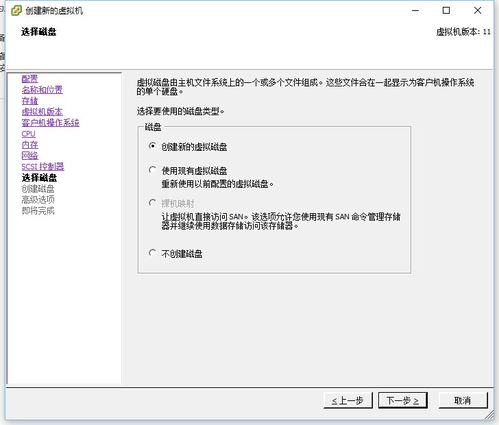
Task: Open 客户机操作系统 step link
Action: pos(50,123)
